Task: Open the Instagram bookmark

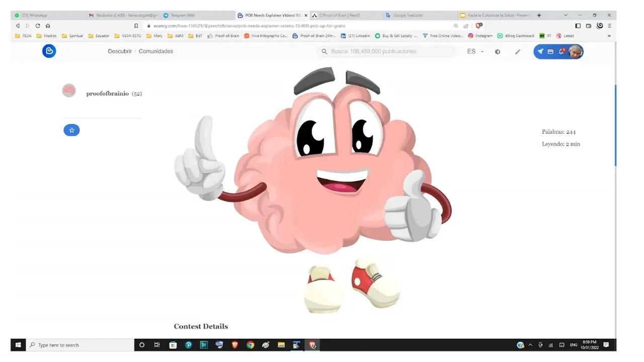Action: [x=480, y=36]
